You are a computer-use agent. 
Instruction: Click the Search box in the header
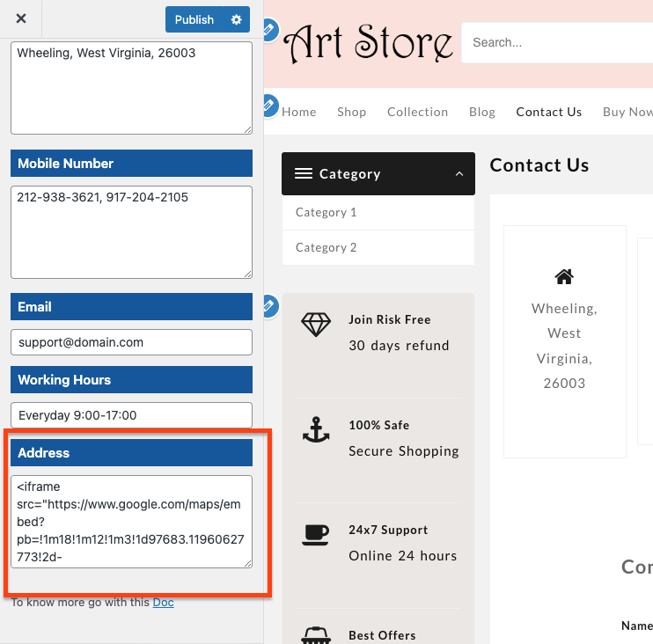[554, 42]
